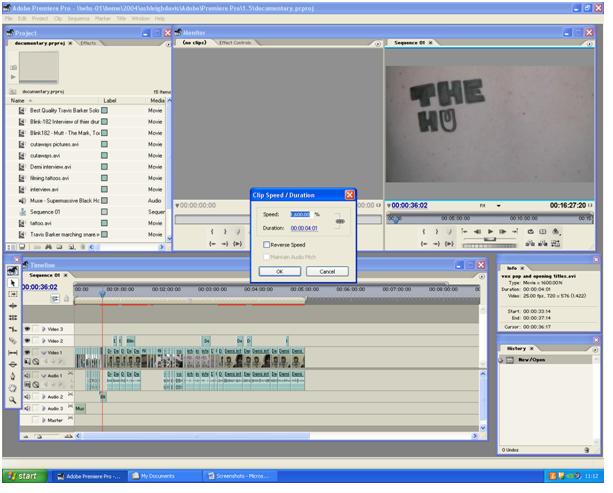Open Source monitor timecode dropdown triangle

tap(177, 205)
